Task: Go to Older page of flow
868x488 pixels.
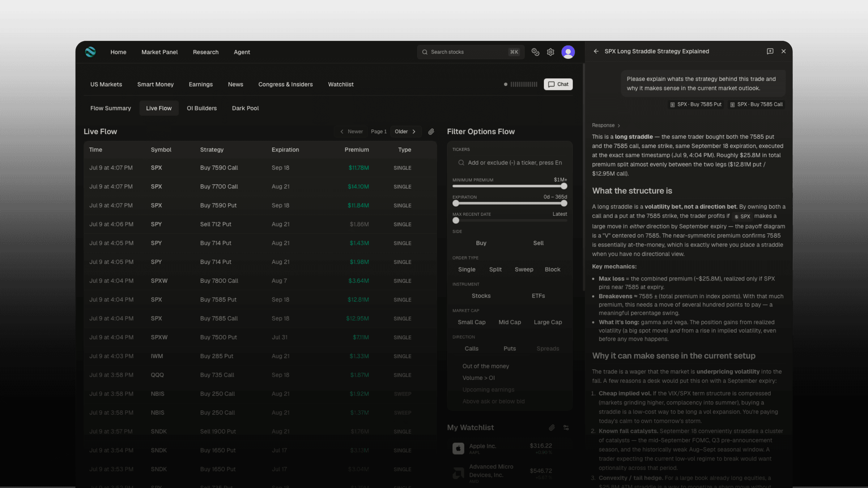Action: (x=406, y=132)
